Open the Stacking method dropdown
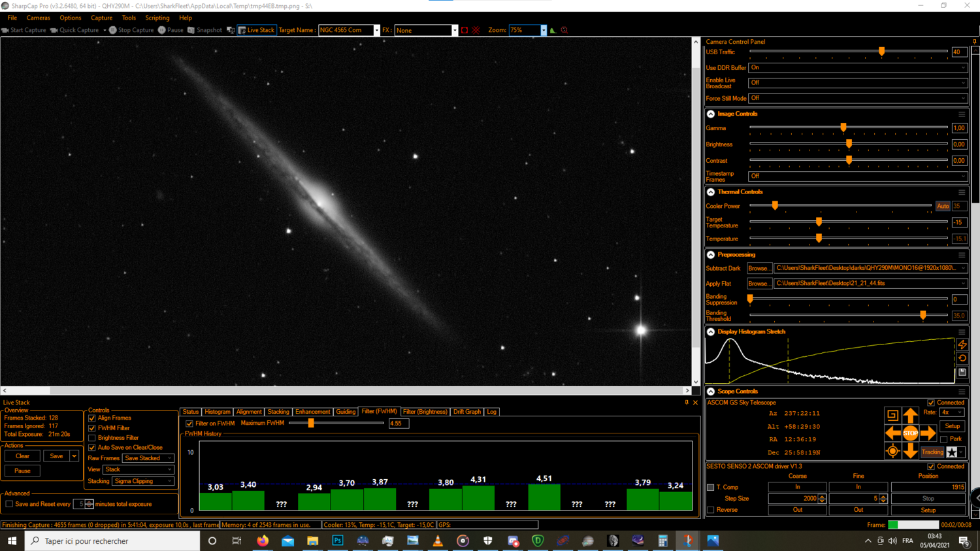The image size is (980, 551). point(142,481)
